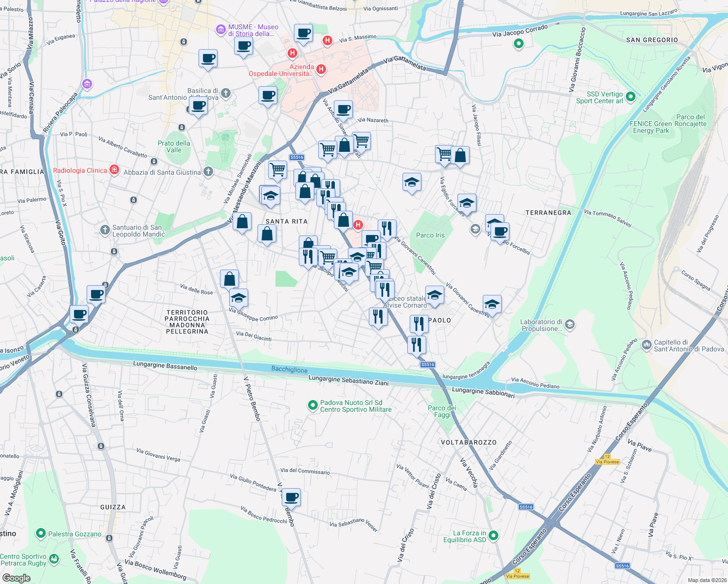728x584 pixels.
Task: Select the Lungargine Sebastiano Ziani street label
Action: 348,380
